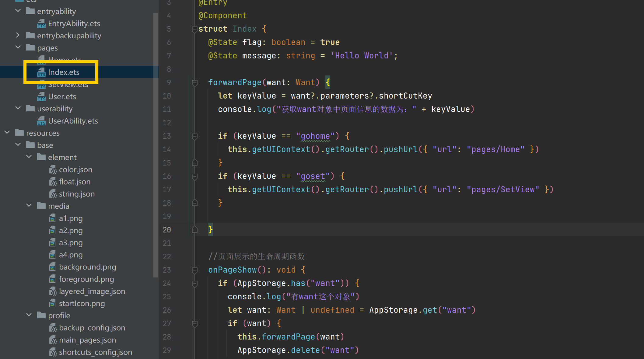Click the shortcuts_config.json file icon
644x359 pixels.
click(x=53, y=352)
